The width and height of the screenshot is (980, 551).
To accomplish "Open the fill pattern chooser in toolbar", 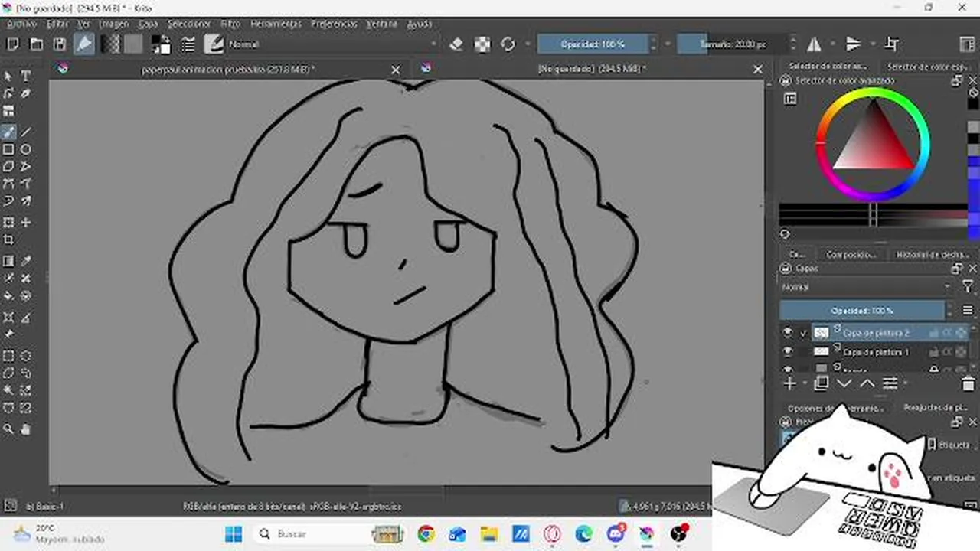I will click(x=134, y=44).
